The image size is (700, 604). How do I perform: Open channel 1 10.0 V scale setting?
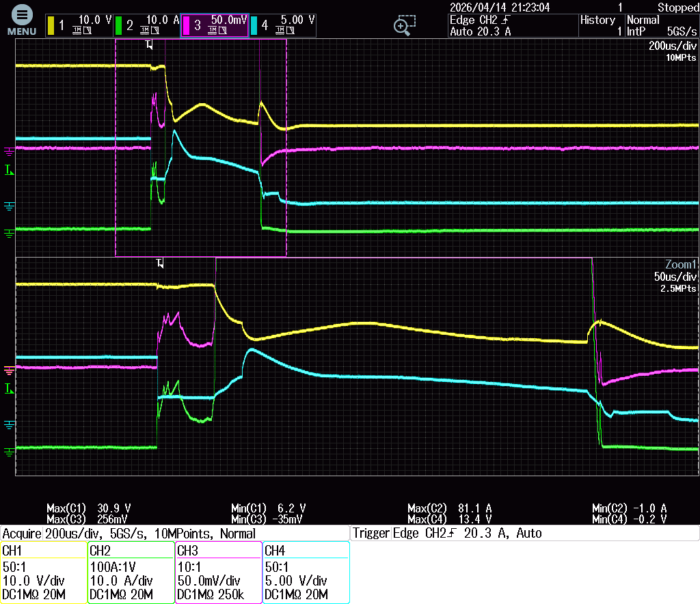click(94, 20)
